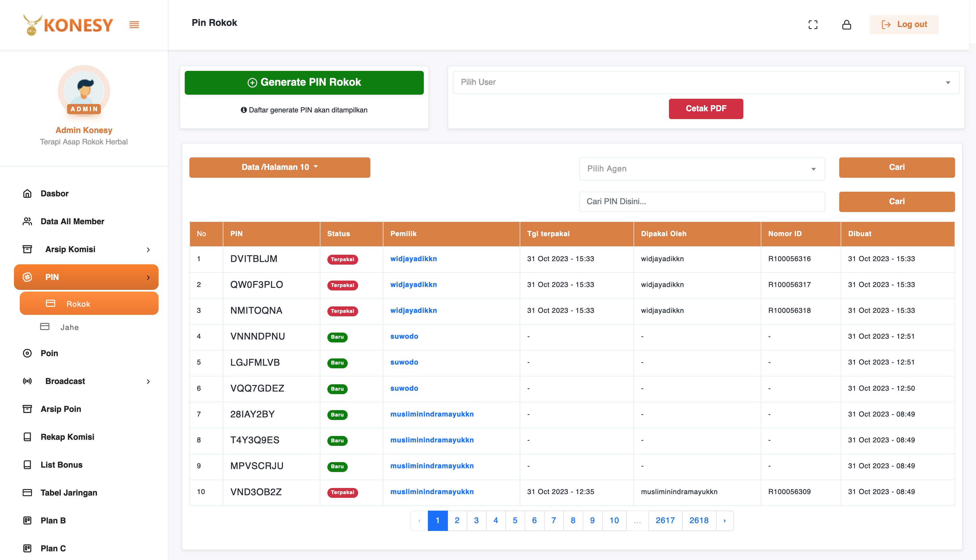Image resolution: width=976 pixels, height=560 pixels.
Task: Open musliminindramayukkn link in row 28IAY2BY
Action: 432,414
